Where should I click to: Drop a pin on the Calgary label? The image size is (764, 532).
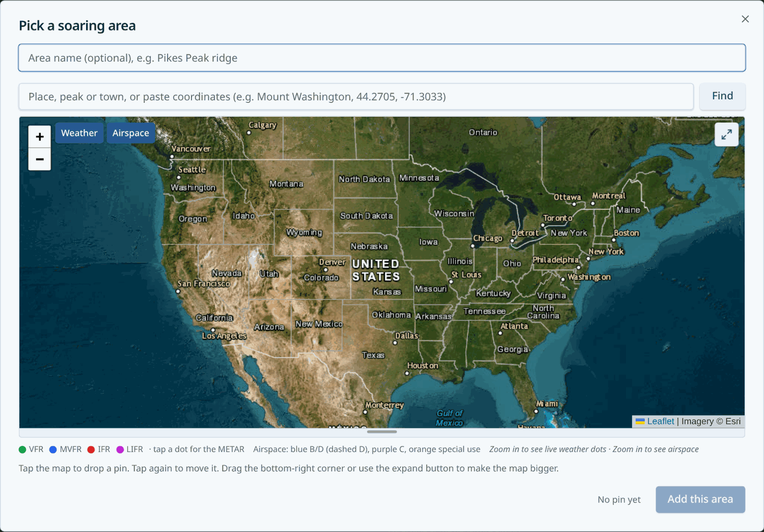point(262,125)
